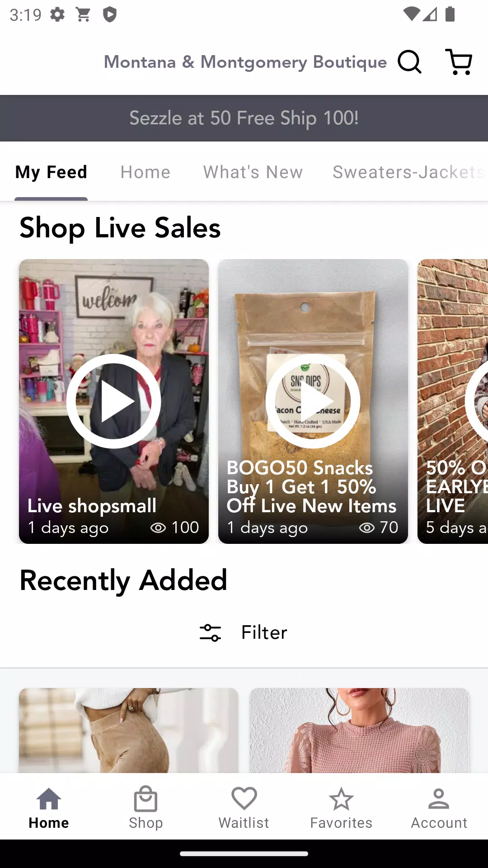488x868 pixels.
Task: Tap the Home icon in bottom navigation
Action: 49,799
